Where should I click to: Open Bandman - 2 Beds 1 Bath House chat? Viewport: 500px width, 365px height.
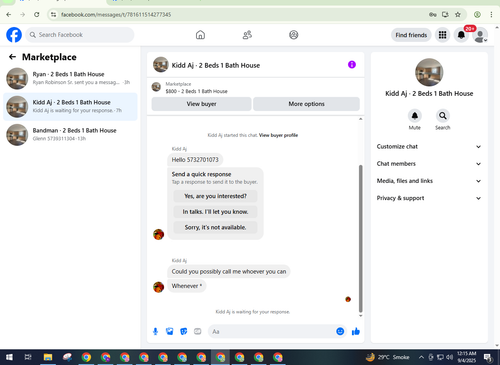tap(70, 135)
